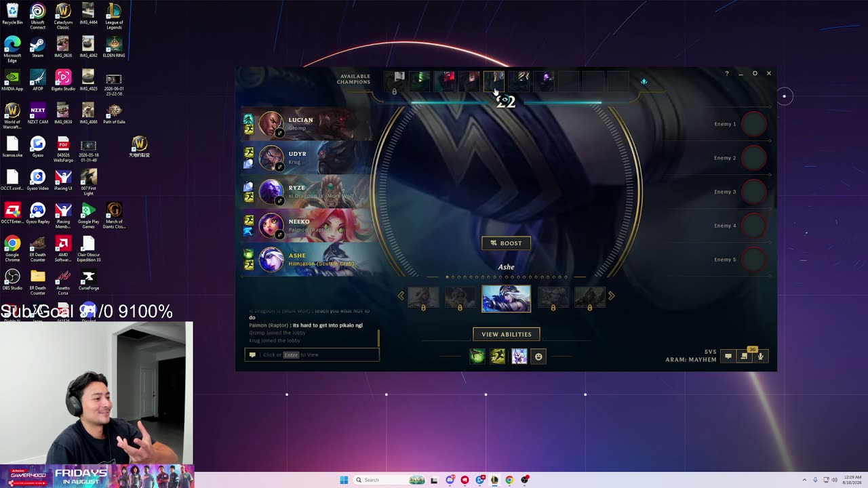Pick the first available bench champion

395,81
